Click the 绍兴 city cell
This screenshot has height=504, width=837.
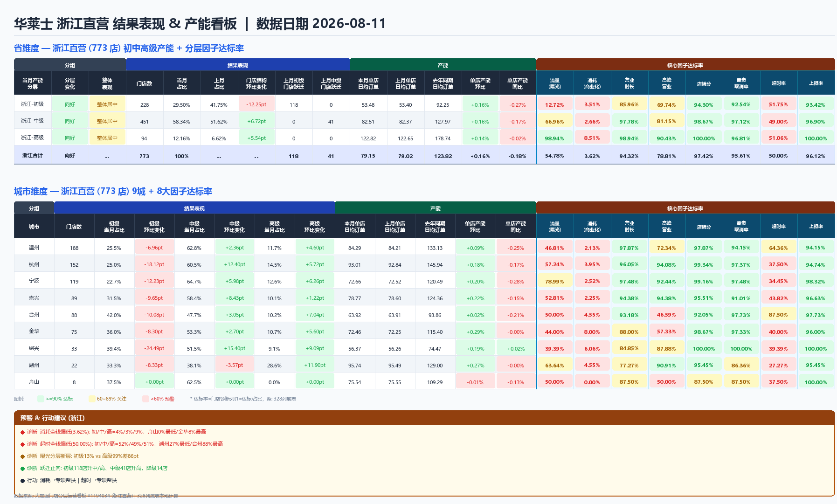tap(34, 348)
